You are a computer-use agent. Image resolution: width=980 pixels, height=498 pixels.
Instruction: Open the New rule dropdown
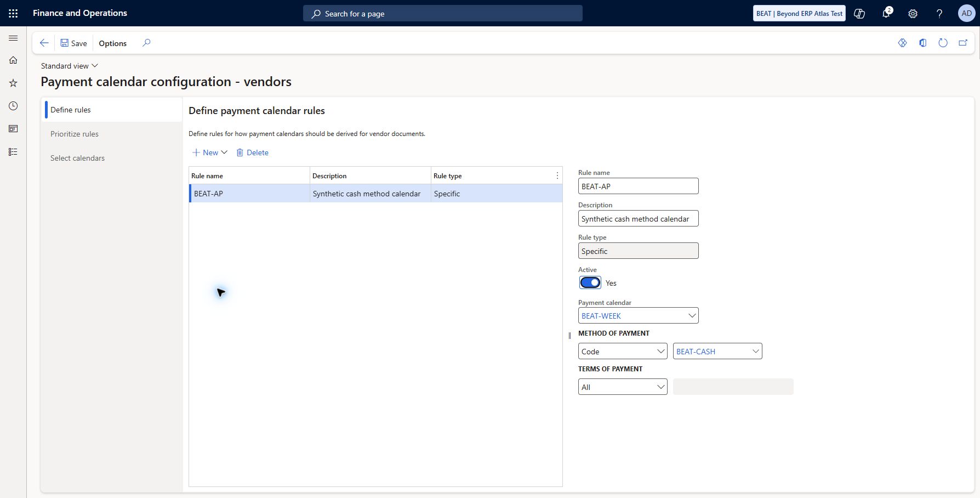click(210, 152)
